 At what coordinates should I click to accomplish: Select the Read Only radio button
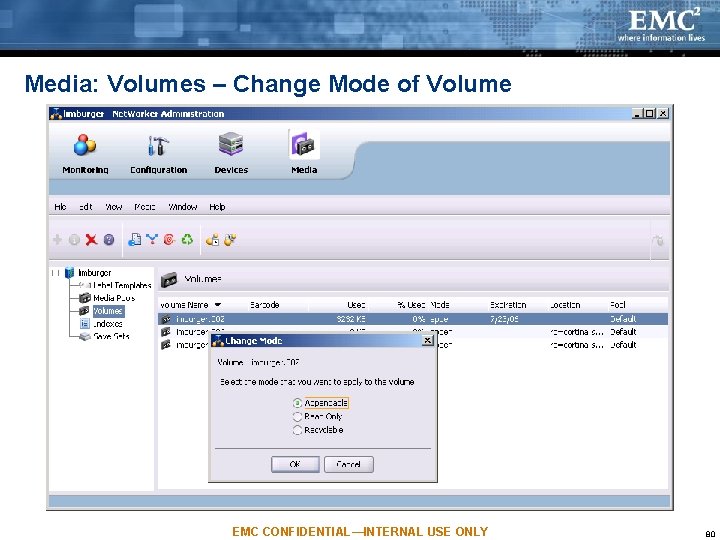[297, 416]
